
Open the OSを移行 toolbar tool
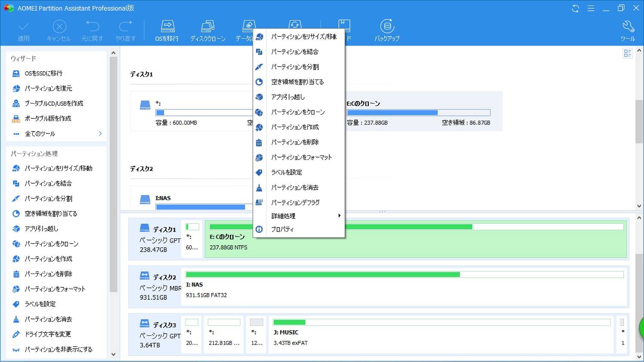pos(167,31)
